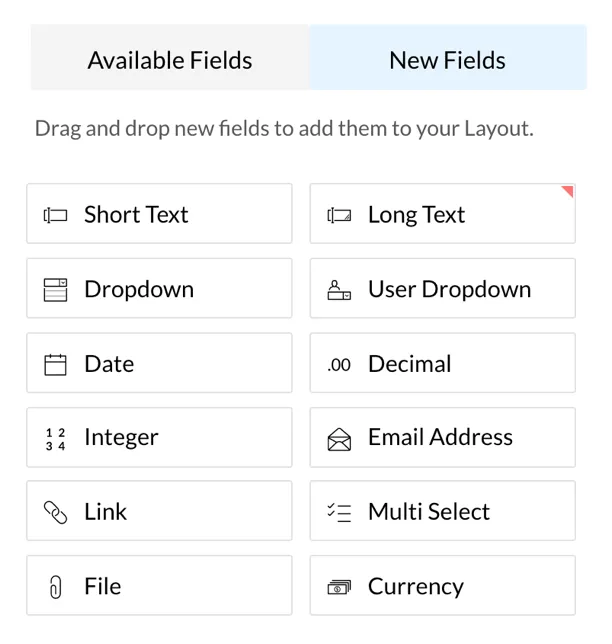
Task: Pick the Email Address field label
Action: pyautogui.click(x=440, y=437)
